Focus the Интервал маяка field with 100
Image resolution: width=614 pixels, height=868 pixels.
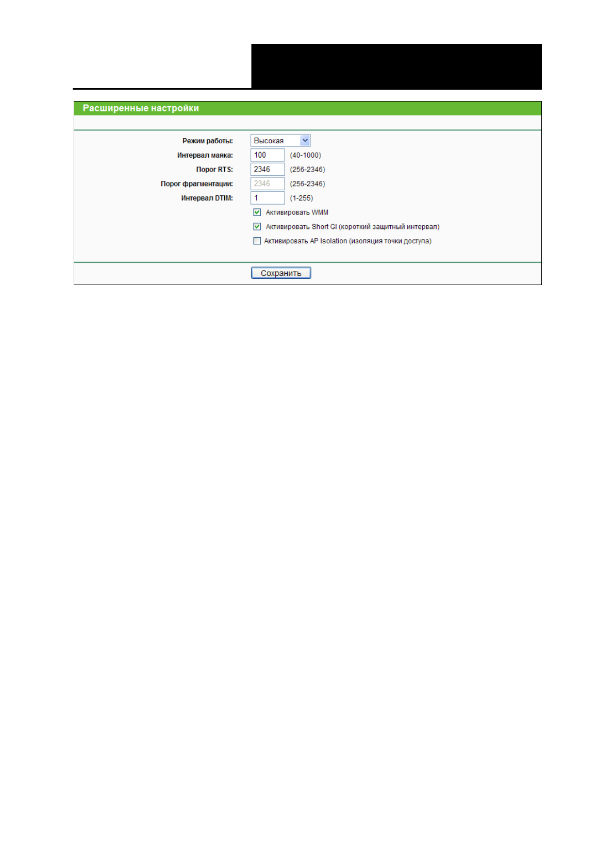[268, 155]
